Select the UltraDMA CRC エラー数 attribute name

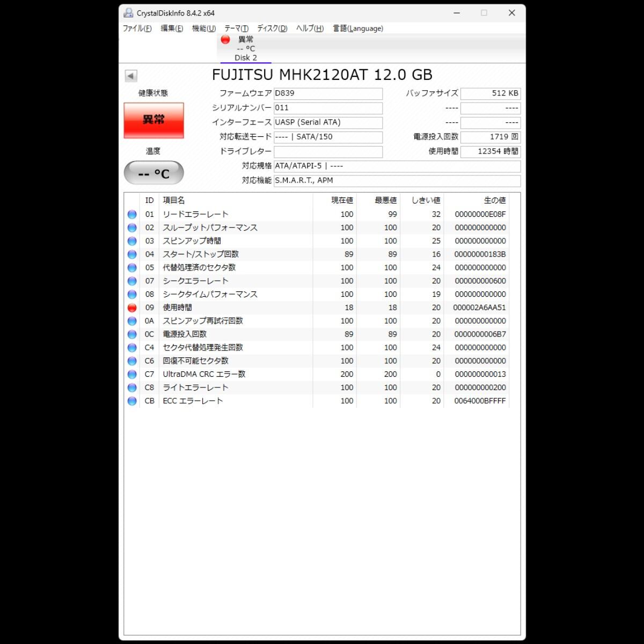[204, 375]
